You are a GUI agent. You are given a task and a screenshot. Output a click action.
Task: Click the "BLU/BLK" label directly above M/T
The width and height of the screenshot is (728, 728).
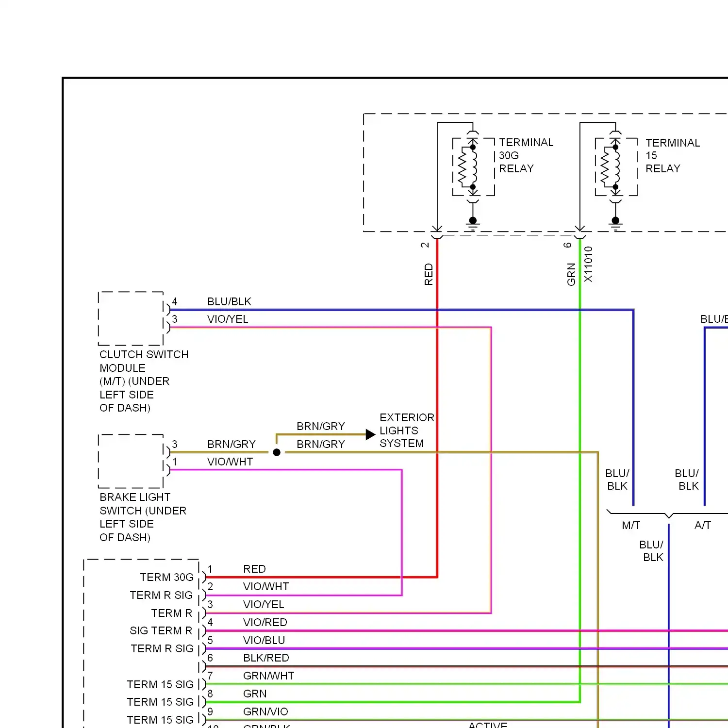[x=617, y=480]
